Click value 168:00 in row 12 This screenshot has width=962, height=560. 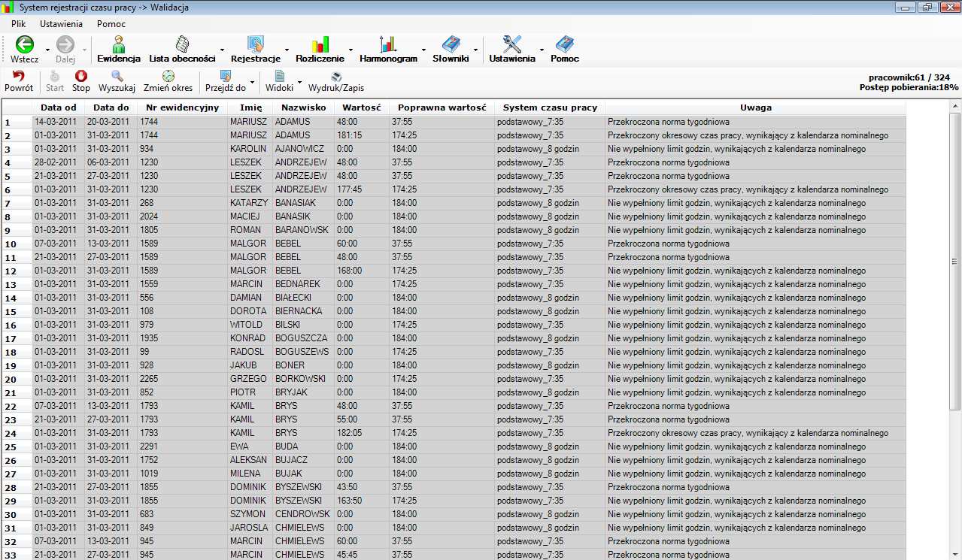350,271
